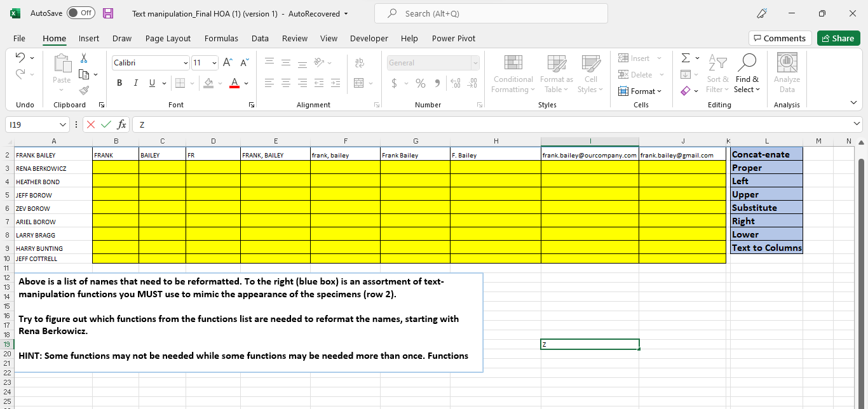Click the Cut (scissors) icon
Image resolution: width=868 pixels, height=409 pixels.
(x=83, y=58)
